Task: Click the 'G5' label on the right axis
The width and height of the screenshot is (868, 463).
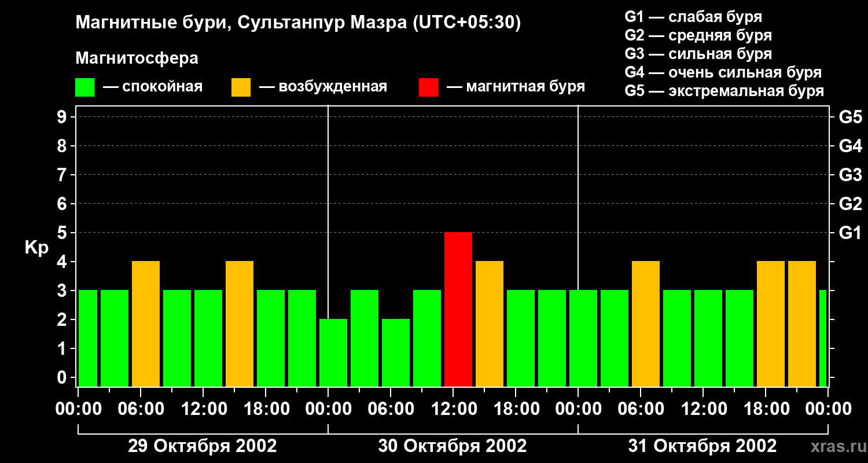Action: [x=851, y=117]
